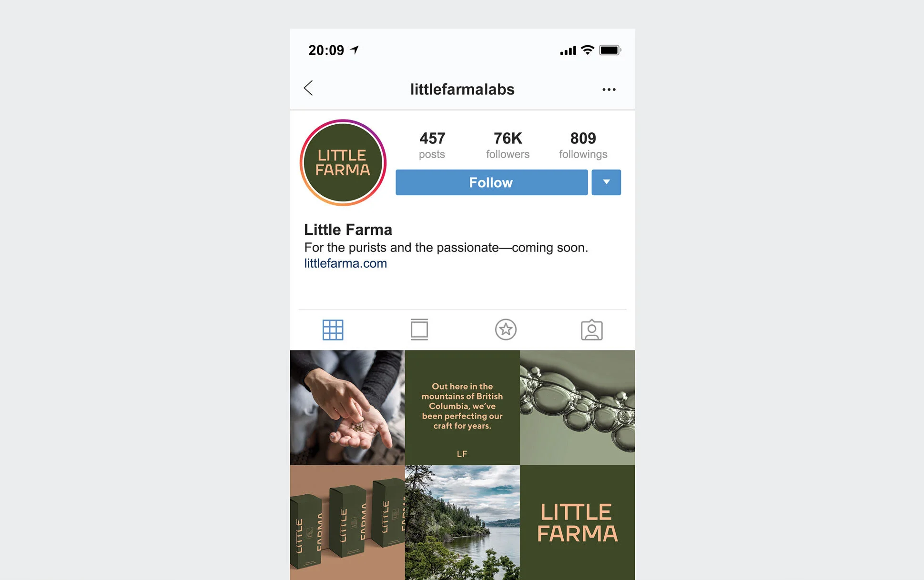
Task: Open the three-dot more options menu
Action: [x=609, y=90]
